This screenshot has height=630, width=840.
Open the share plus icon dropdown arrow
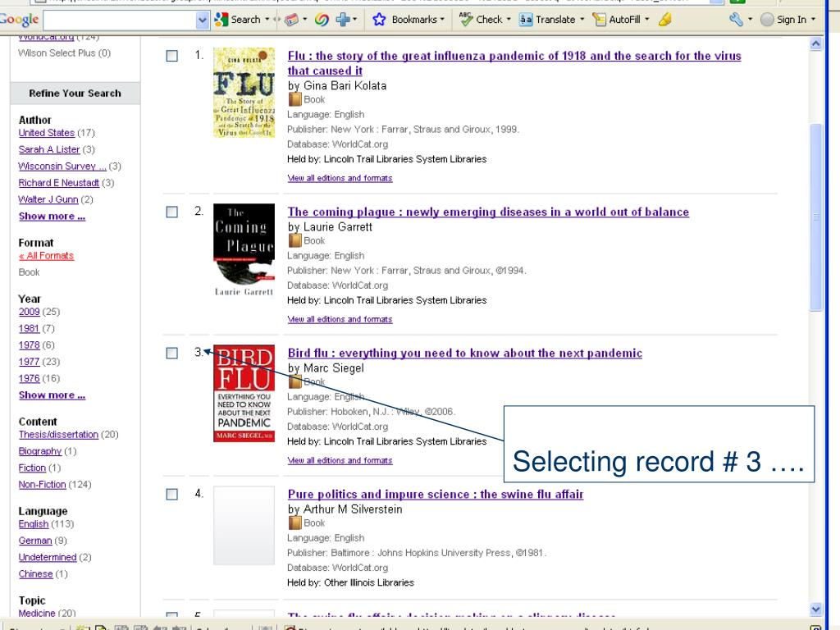coord(354,20)
